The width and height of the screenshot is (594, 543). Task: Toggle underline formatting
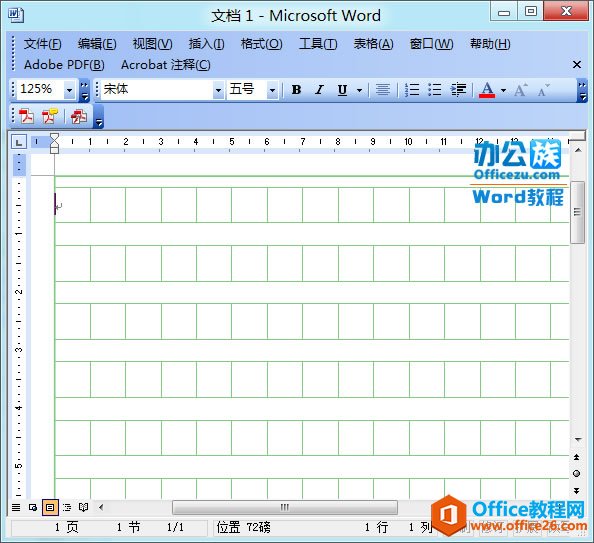click(342, 90)
